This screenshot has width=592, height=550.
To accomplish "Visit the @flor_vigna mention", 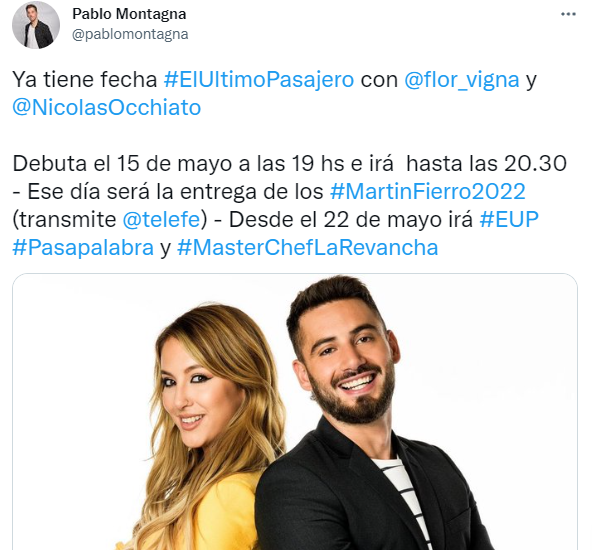I will [462, 80].
